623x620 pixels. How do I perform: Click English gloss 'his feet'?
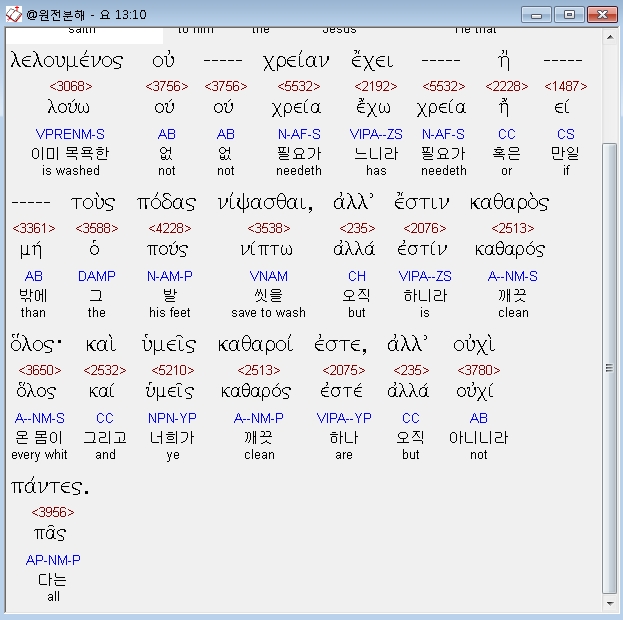(170, 312)
